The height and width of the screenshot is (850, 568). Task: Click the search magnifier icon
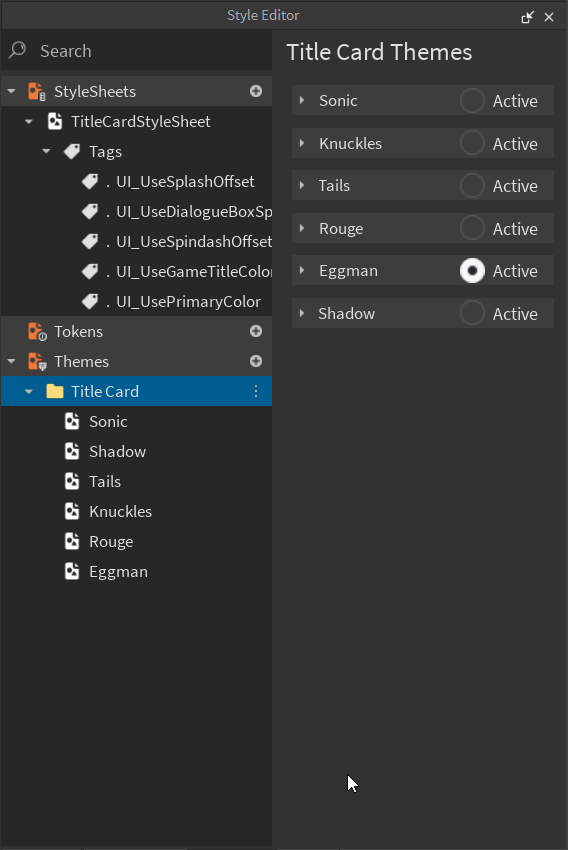(17, 50)
